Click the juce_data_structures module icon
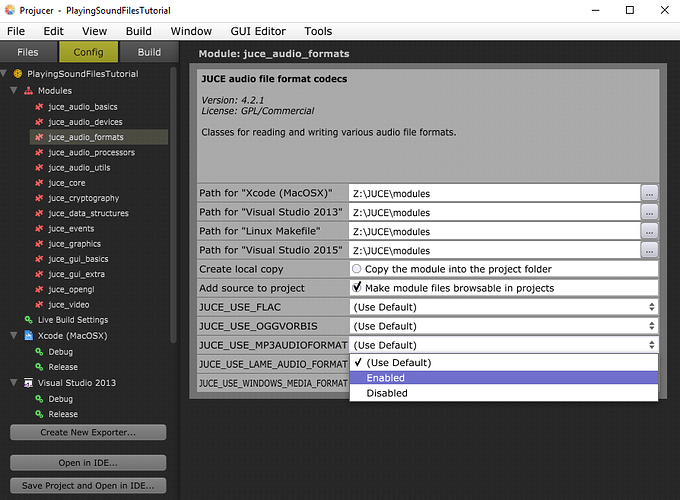 pos(39,213)
